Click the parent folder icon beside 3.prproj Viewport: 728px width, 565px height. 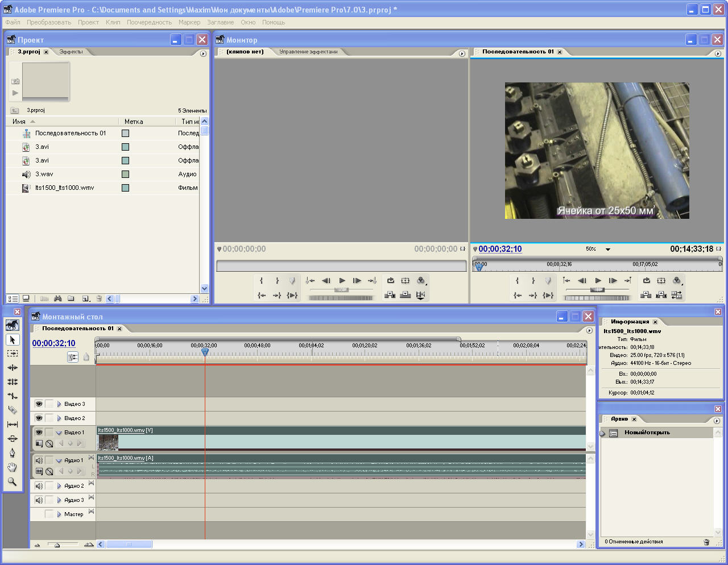tap(15, 110)
